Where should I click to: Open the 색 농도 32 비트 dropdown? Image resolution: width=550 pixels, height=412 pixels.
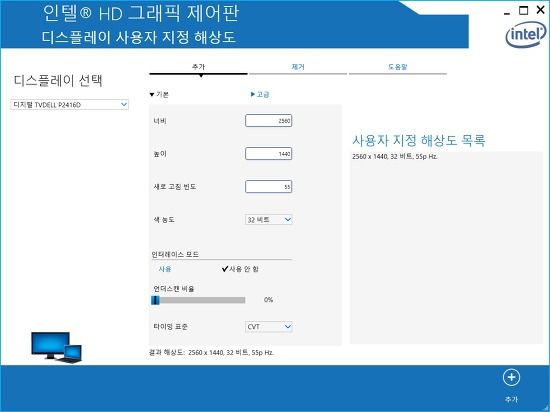269,219
